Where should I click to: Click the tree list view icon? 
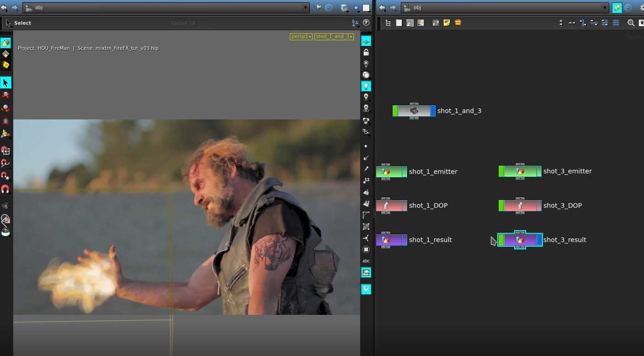click(388, 23)
